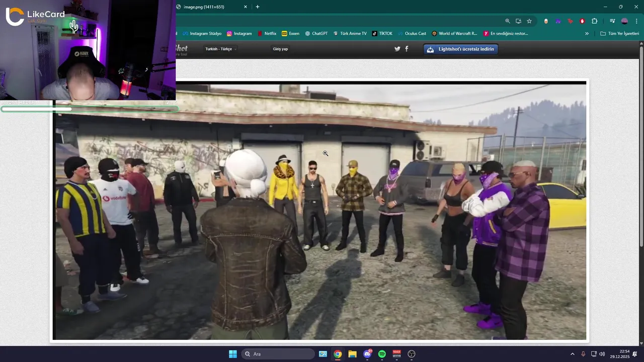Click the red circular extension icon

[582, 21]
